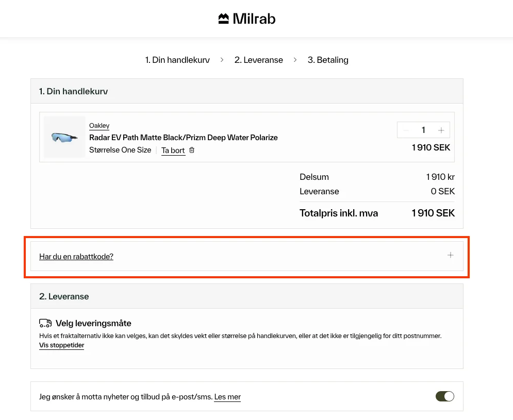The width and height of the screenshot is (513, 420).
Task: Increase quantity with plus button
Action: (x=441, y=130)
